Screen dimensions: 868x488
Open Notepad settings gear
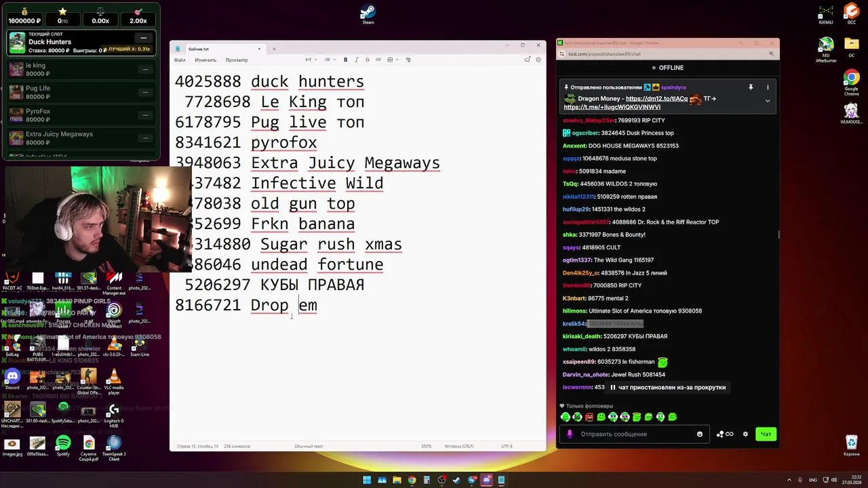click(538, 60)
